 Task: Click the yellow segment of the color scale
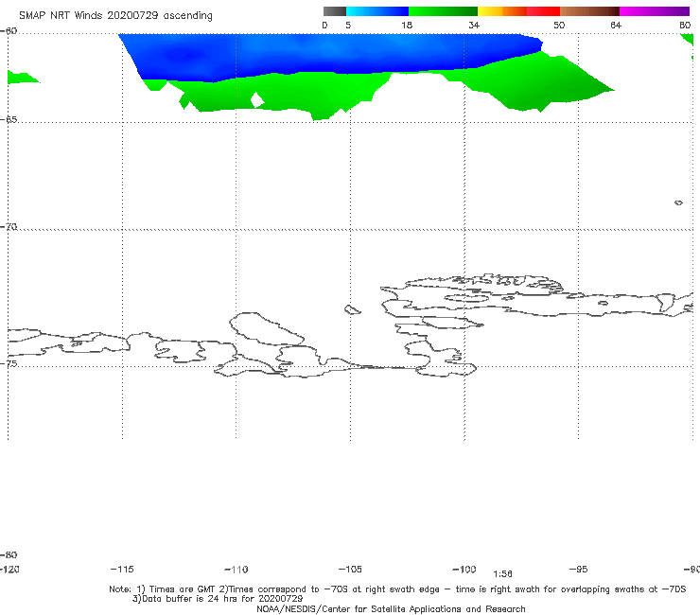pos(490,11)
